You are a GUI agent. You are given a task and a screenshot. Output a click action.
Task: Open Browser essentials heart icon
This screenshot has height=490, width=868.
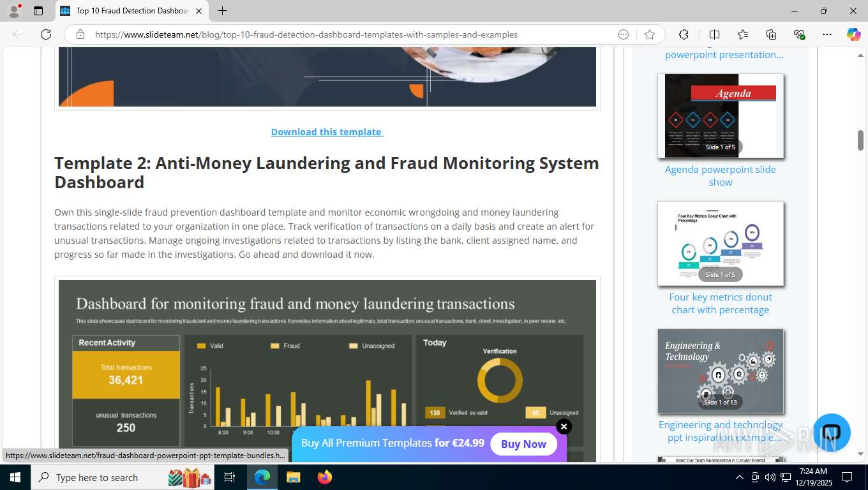[x=799, y=34]
